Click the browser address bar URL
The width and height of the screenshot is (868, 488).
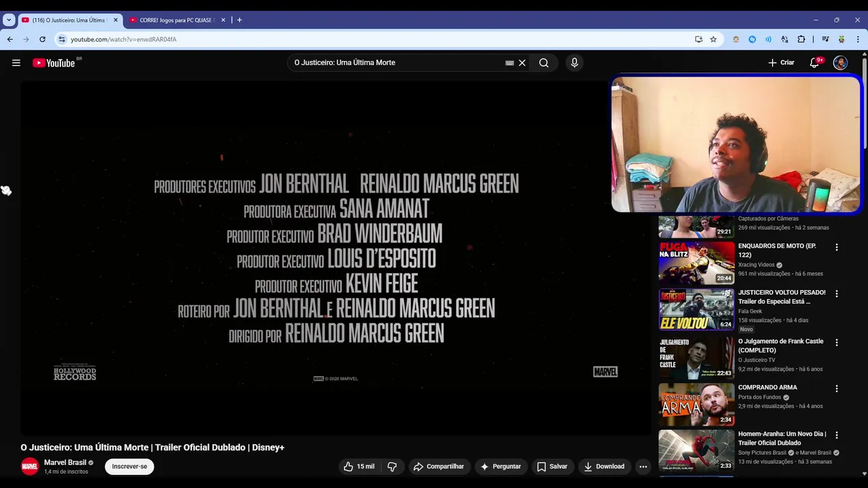pos(123,39)
